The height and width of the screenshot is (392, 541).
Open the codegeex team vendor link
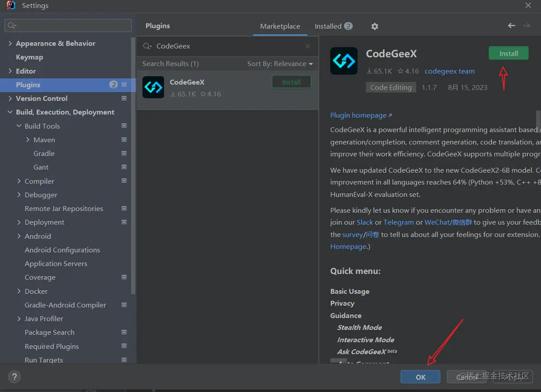[x=449, y=71]
